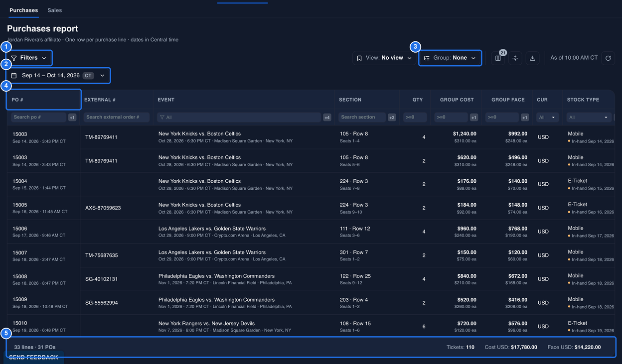The image size is (622, 364).
Task: Sort by Event column header
Action: 243,100
